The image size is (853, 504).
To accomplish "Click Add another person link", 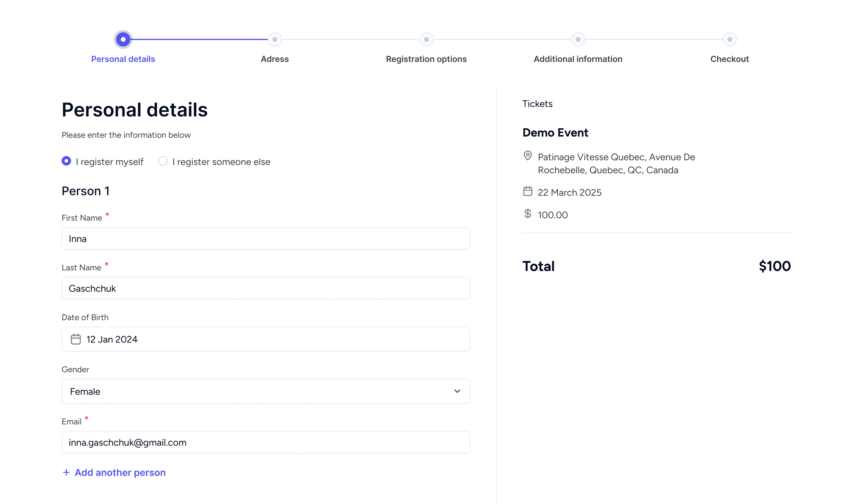I will point(120,472).
